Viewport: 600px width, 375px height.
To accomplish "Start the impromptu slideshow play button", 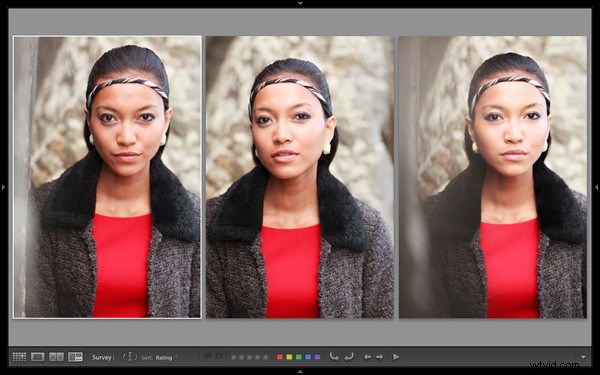I will tap(396, 357).
